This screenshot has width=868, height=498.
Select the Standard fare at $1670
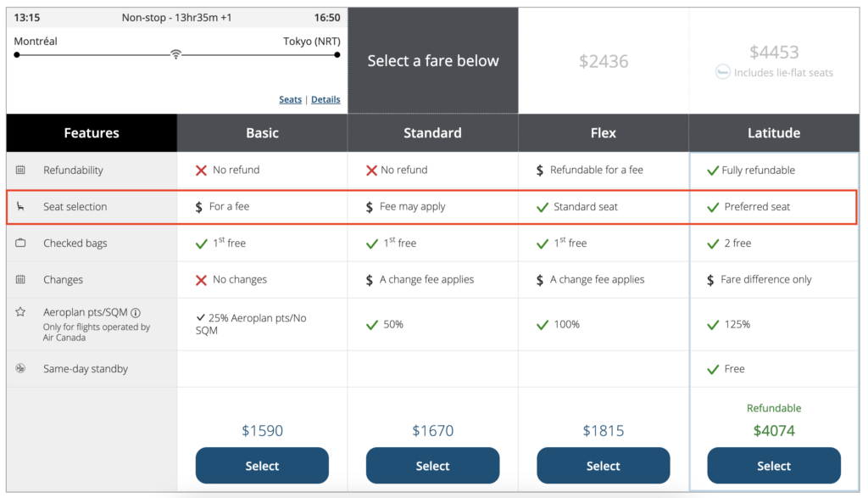[x=432, y=466]
